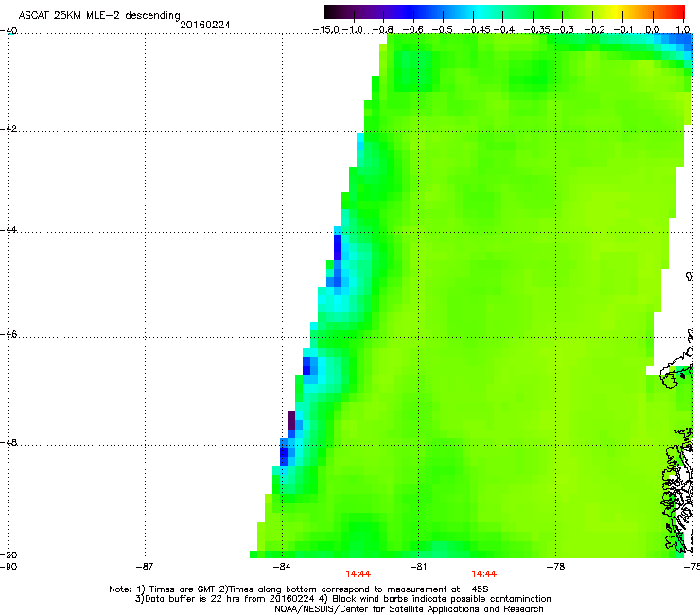Click the -44 latitude axis label
Screen dimensions: 700x615
coord(9,230)
